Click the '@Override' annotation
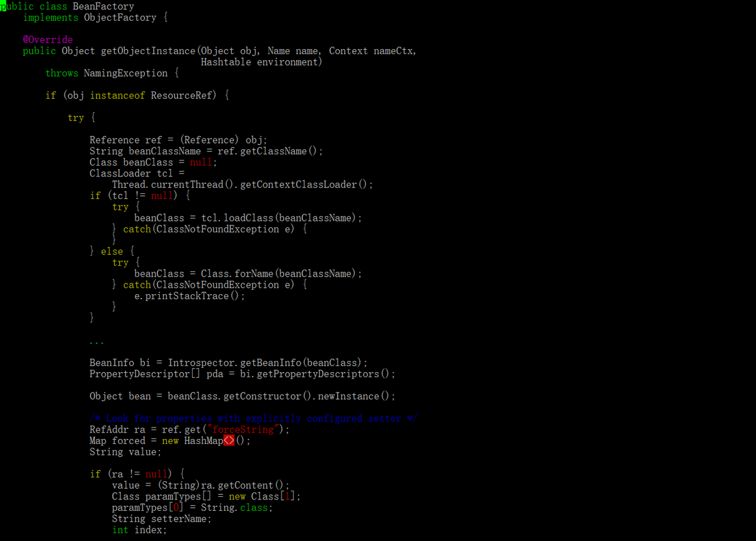The image size is (756, 541). pyautogui.click(x=48, y=40)
